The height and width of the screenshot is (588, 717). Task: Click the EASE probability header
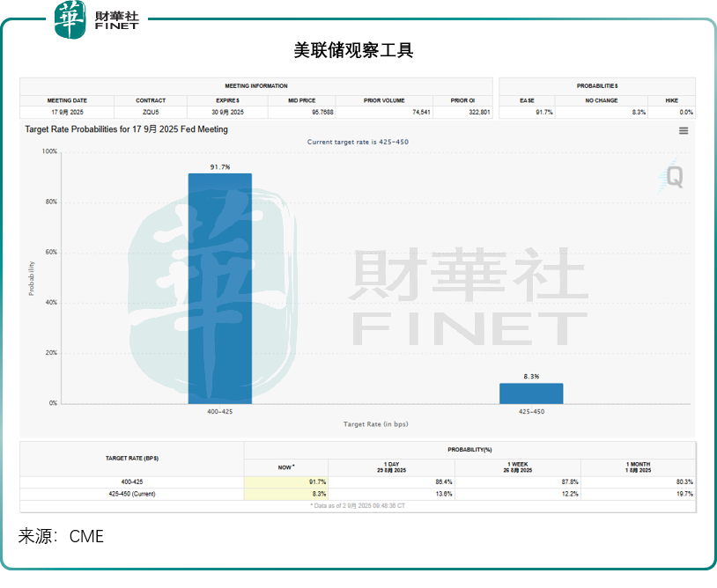[x=528, y=100]
